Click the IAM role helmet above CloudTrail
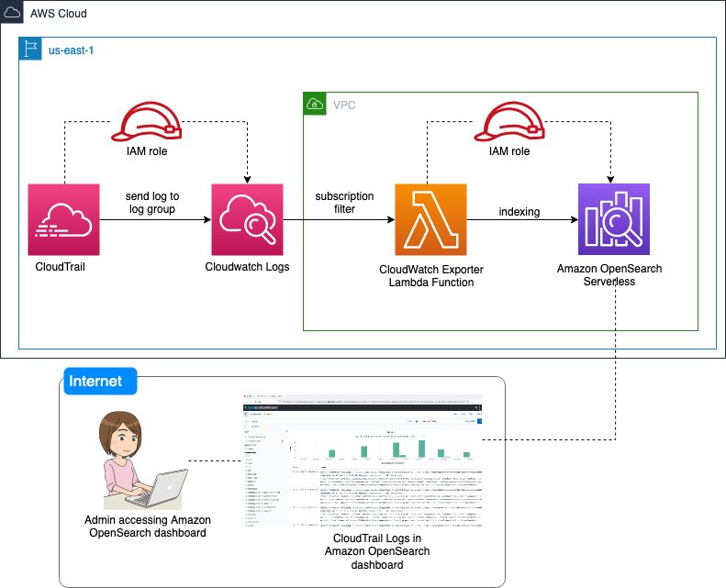Screen dimensions: 726x588 (x=146, y=121)
